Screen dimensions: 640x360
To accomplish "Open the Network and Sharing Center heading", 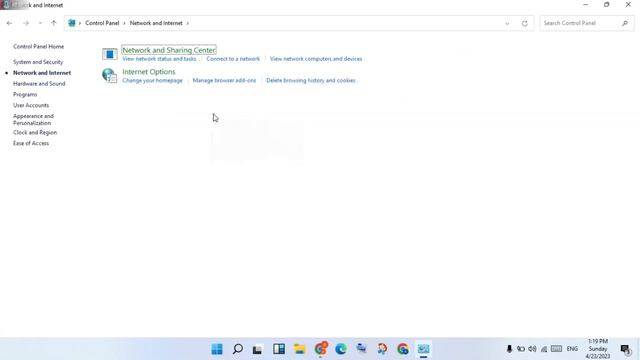I will pos(169,50).
